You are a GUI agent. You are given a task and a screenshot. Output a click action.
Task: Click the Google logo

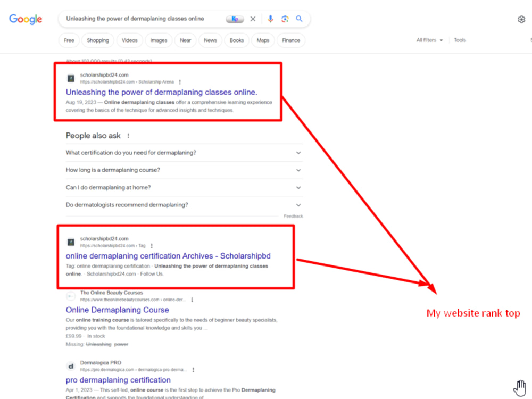pos(26,19)
